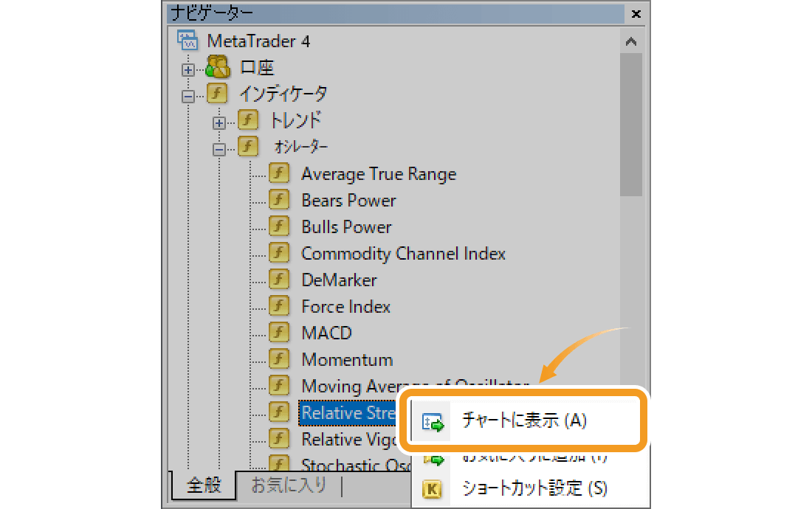Viewport: 812px width, 509px height.
Task: Collapse the オシレーター tree node
Action: (219, 150)
